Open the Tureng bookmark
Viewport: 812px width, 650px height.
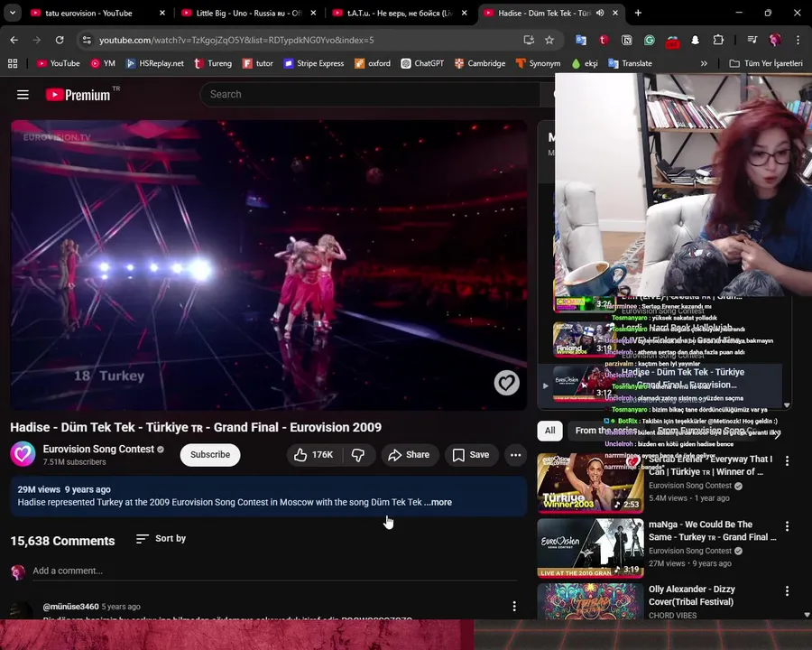213,63
